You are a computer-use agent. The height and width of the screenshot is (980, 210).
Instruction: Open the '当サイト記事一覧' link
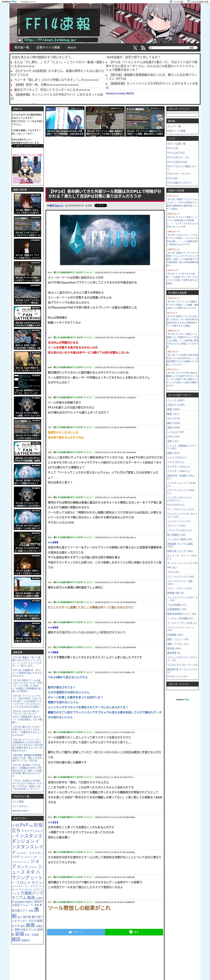[176, 144]
